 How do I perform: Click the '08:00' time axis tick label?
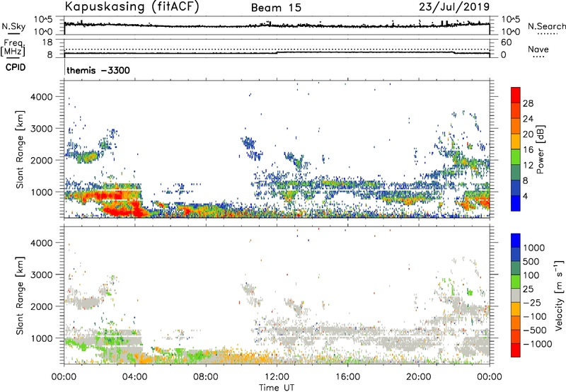[x=206, y=377]
